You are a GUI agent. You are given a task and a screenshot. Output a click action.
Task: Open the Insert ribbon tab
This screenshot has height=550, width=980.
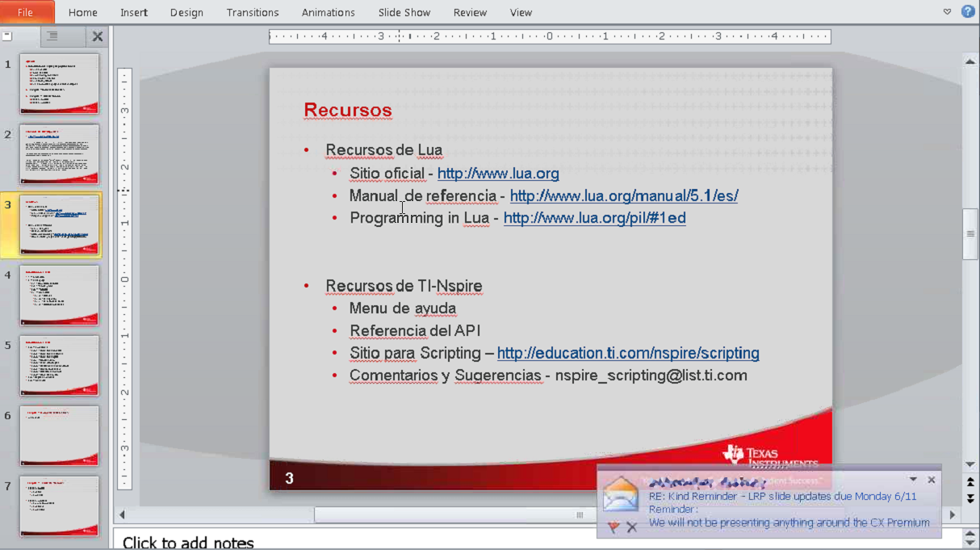point(134,12)
